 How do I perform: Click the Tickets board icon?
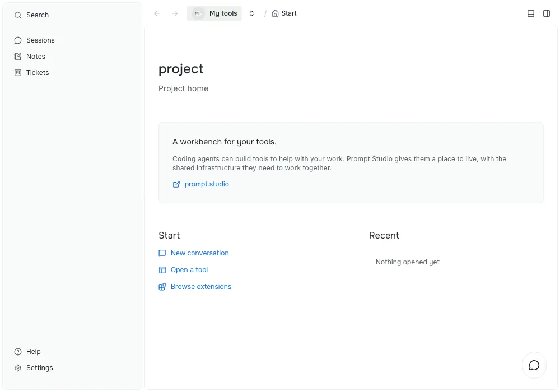pos(18,73)
